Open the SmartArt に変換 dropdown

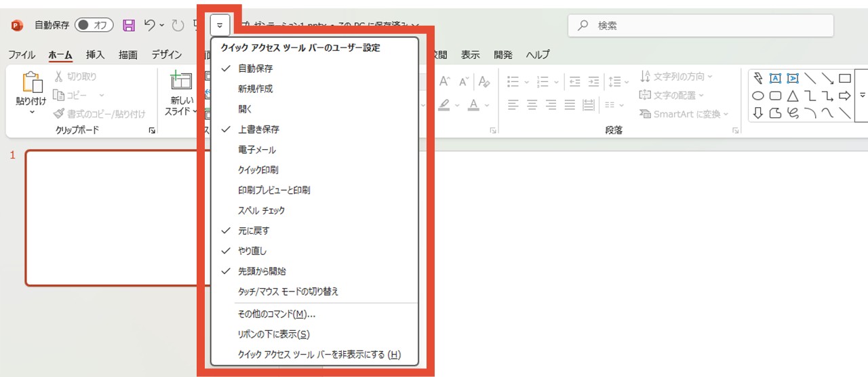click(x=726, y=114)
